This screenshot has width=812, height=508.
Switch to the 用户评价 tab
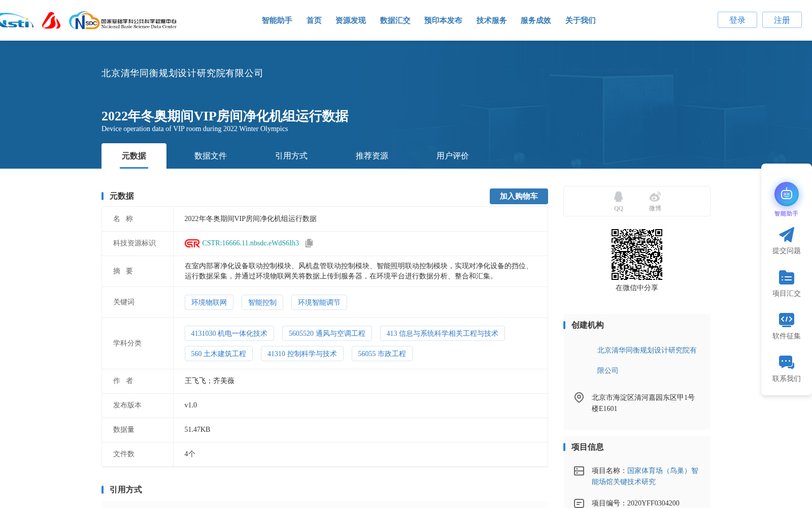(x=452, y=156)
